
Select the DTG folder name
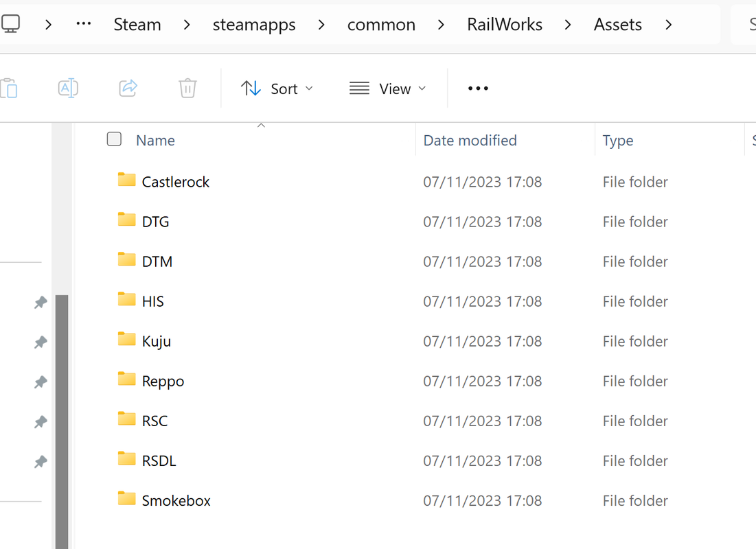point(155,222)
